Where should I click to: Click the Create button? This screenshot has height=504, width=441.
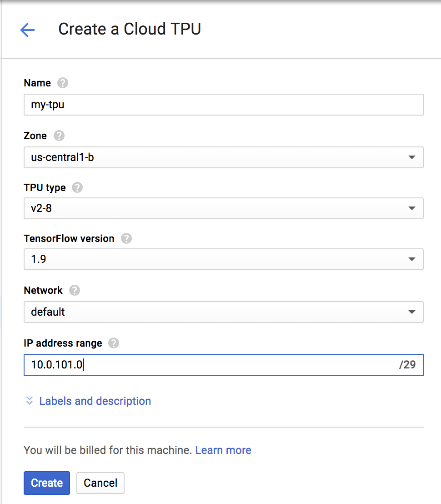click(47, 483)
